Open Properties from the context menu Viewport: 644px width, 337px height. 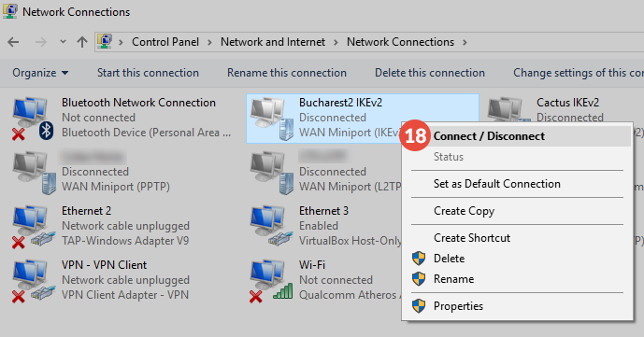[518, 306]
